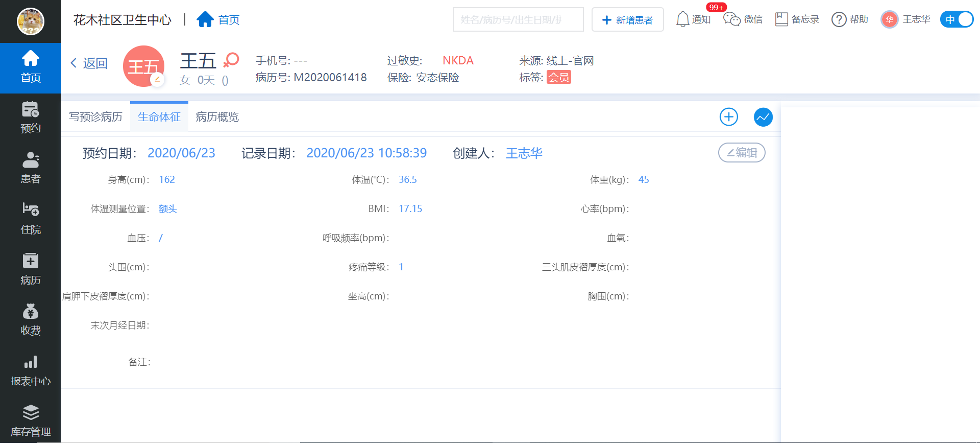Open the 预约 appointment section

(x=31, y=118)
